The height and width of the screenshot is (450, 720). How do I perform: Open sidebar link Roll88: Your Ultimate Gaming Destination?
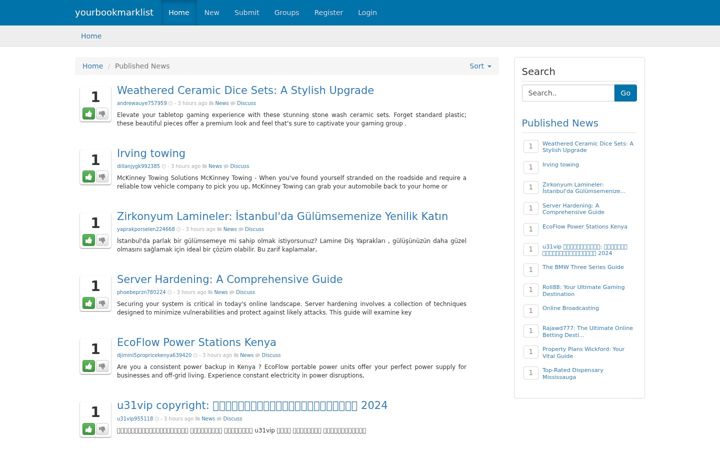pyautogui.click(x=583, y=291)
